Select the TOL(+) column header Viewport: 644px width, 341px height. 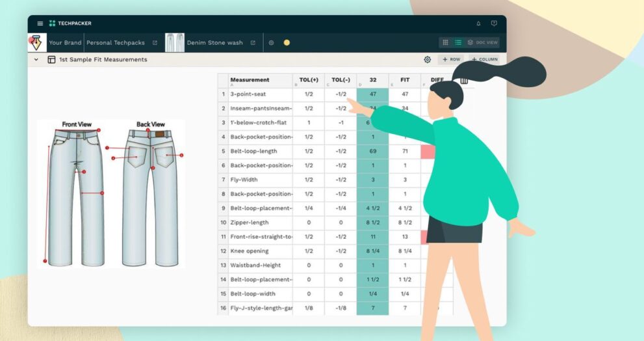[x=309, y=80]
